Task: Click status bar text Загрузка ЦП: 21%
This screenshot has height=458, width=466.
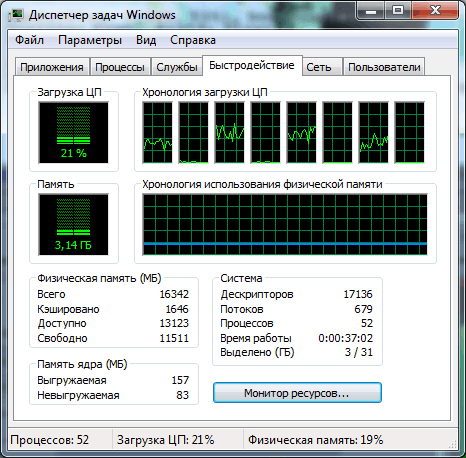Action: 166,440
